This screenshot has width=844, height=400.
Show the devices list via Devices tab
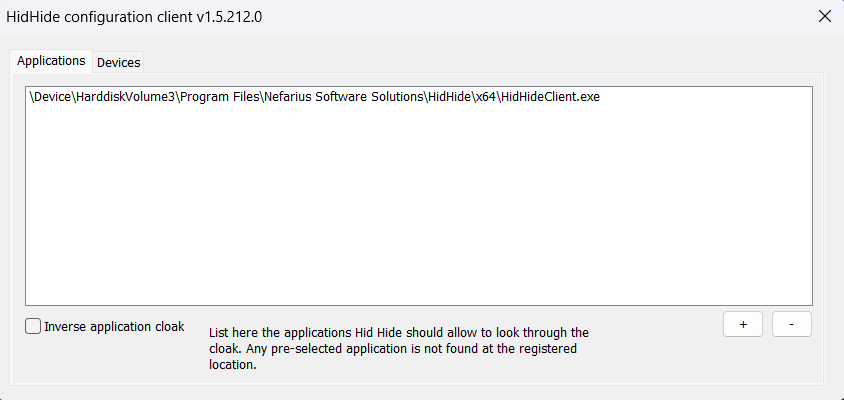click(x=118, y=62)
